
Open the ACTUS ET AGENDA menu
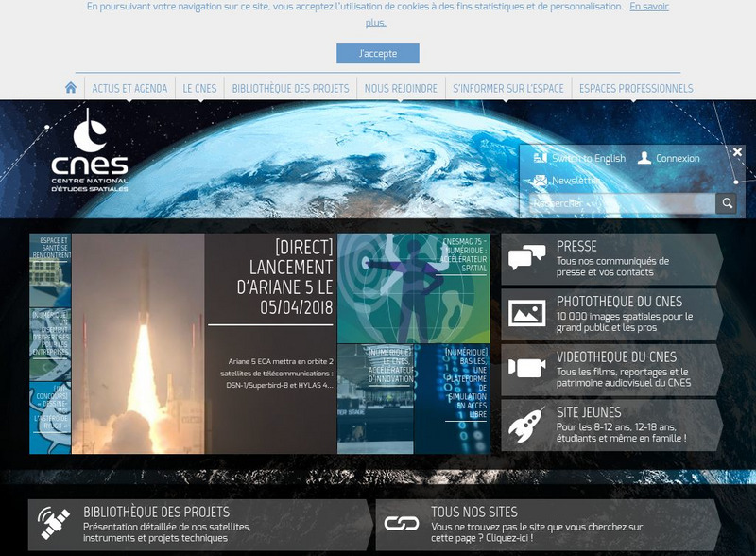(129, 88)
